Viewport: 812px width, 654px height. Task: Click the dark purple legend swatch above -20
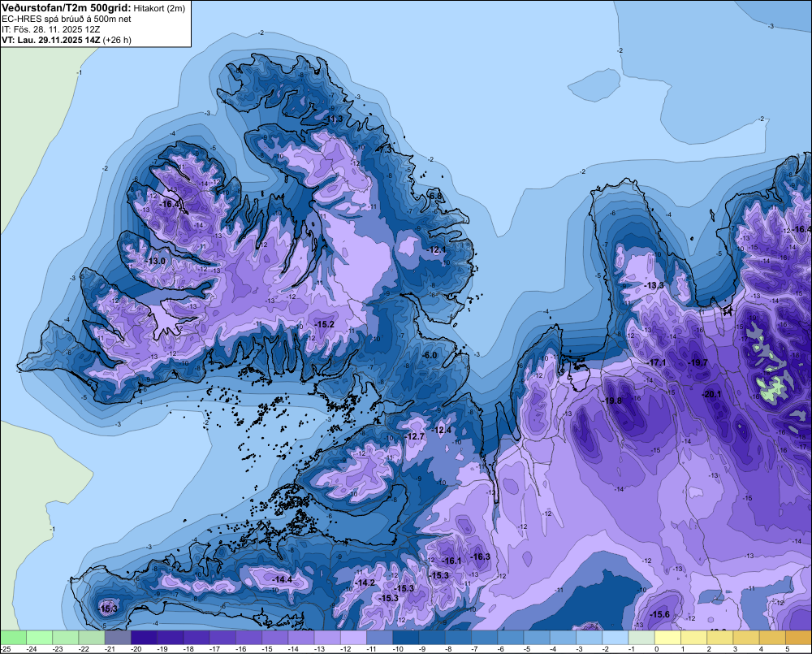pyautogui.click(x=144, y=637)
